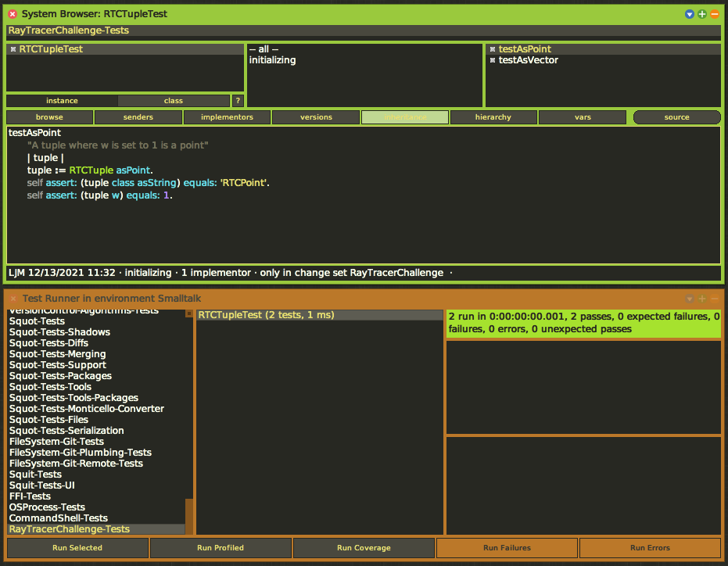Select Squit-Tests-UI category

pos(96,485)
